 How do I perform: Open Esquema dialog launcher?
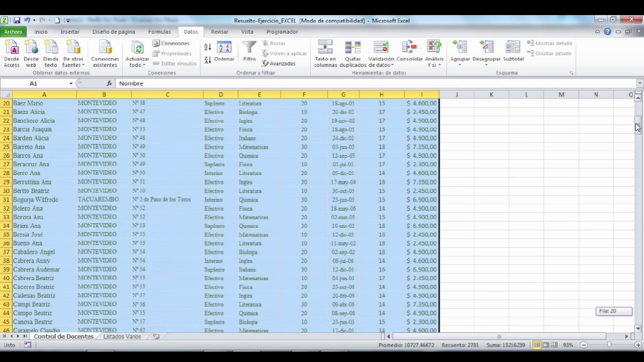(572, 73)
